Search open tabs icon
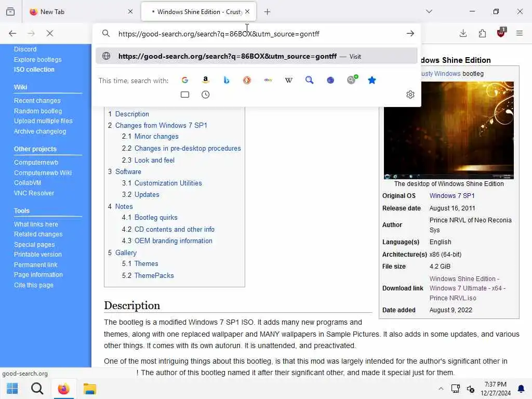532x399 pixels. 185,95
